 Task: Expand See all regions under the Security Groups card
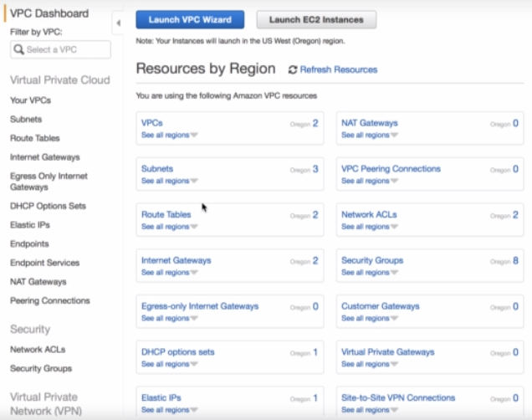tap(370, 273)
